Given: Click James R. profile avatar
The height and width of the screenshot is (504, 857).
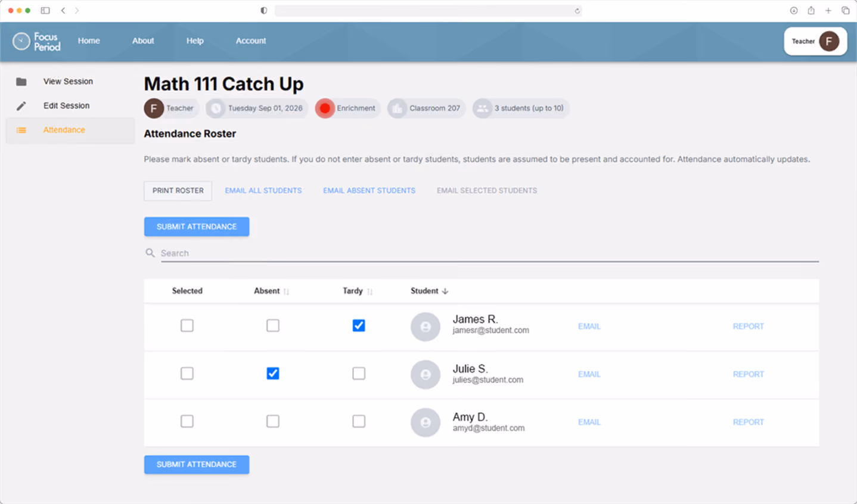Looking at the screenshot, I should (426, 326).
